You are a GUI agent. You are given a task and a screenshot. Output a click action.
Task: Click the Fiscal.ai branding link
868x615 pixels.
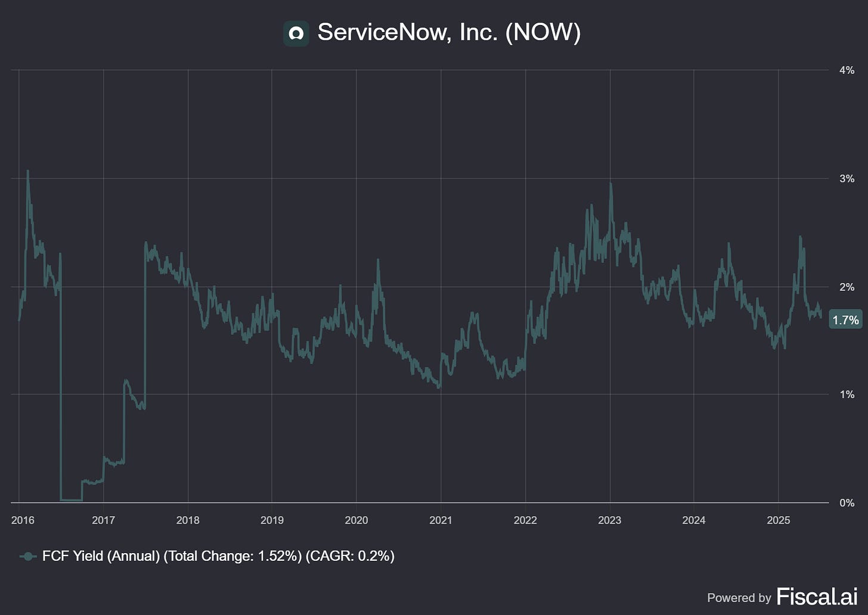tap(817, 596)
